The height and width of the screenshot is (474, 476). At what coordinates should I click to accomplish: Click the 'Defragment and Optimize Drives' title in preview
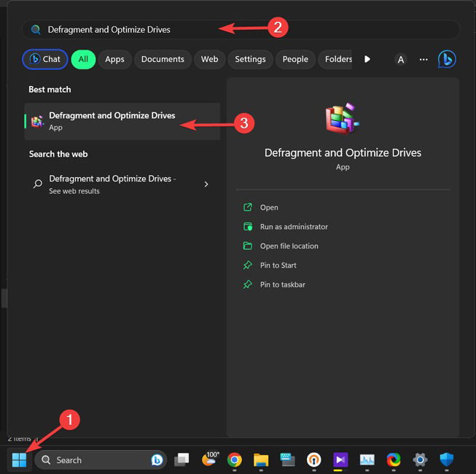tap(343, 152)
